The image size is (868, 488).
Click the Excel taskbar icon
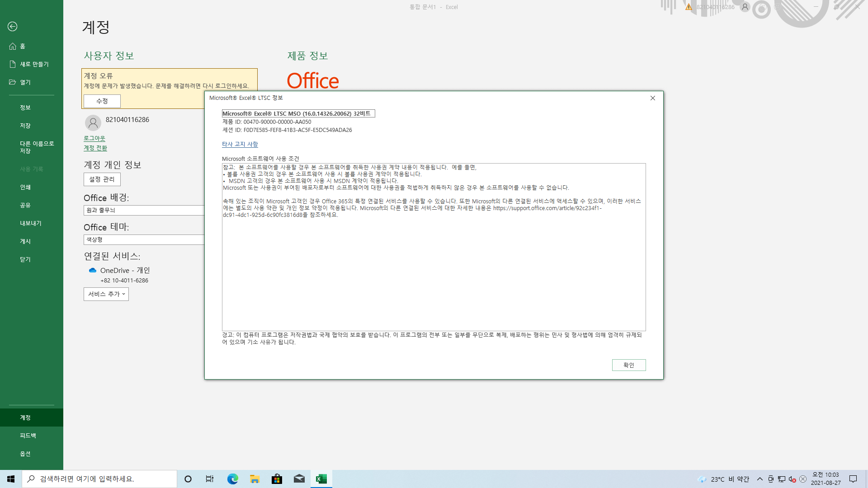click(x=321, y=479)
